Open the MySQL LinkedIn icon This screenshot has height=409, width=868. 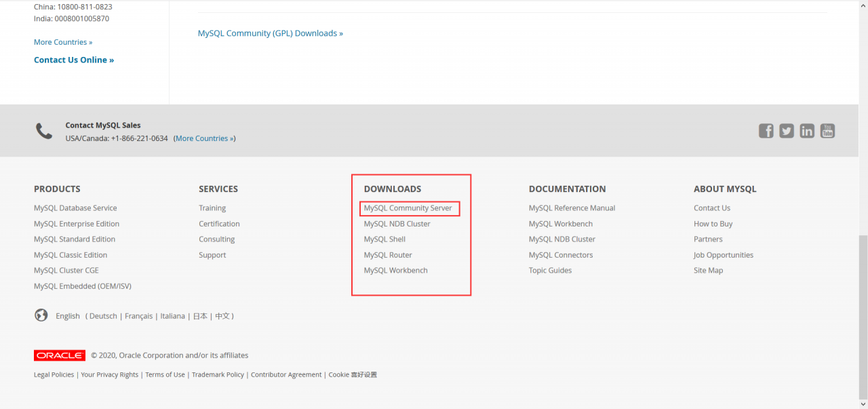tap(806, 131)
